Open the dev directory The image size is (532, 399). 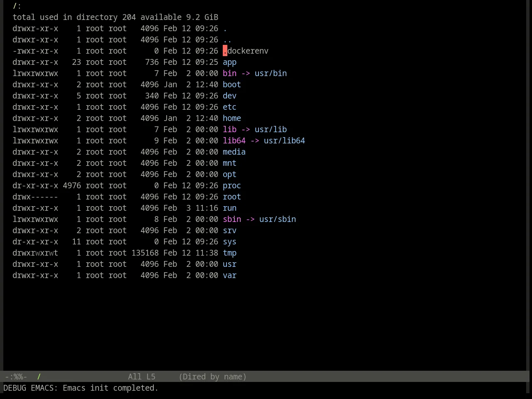229,96
